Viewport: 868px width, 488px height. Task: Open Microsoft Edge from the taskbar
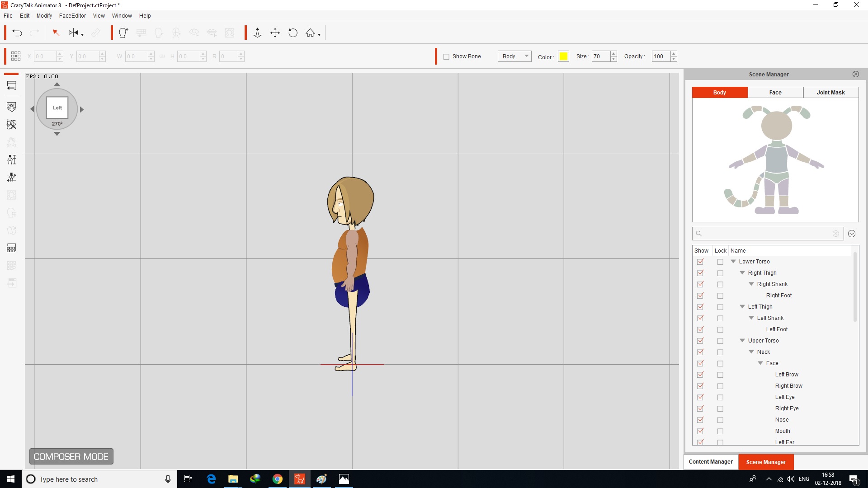click(x=211, y=479)
